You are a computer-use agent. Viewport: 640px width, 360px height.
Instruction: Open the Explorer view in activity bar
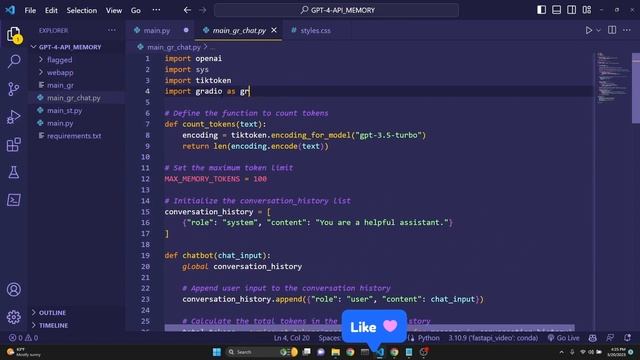click(x=14, y=34)
